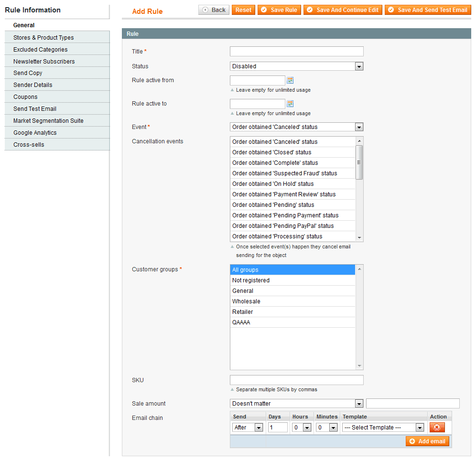Open the Status dropdown

[297, 66]
